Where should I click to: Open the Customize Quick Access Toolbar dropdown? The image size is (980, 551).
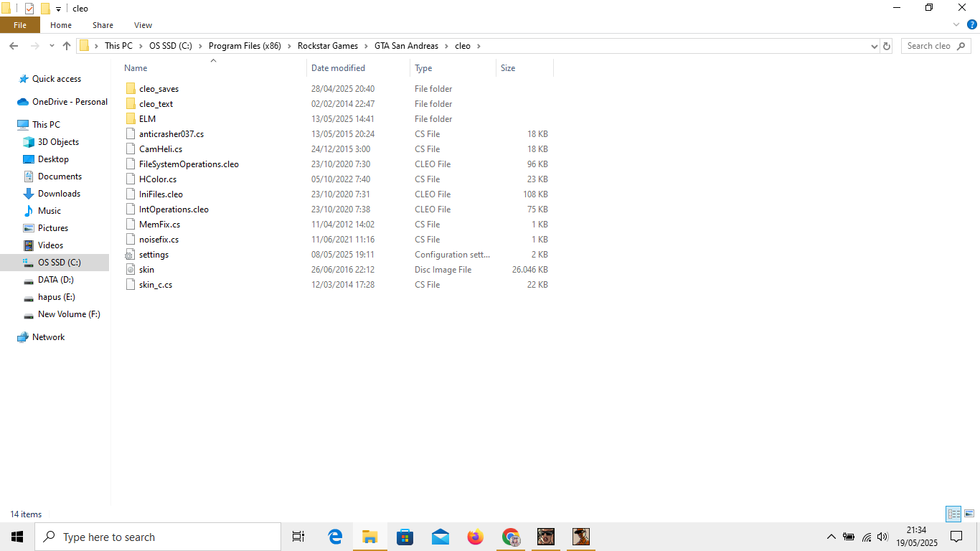pyautogui.click(x=59, y=9)
